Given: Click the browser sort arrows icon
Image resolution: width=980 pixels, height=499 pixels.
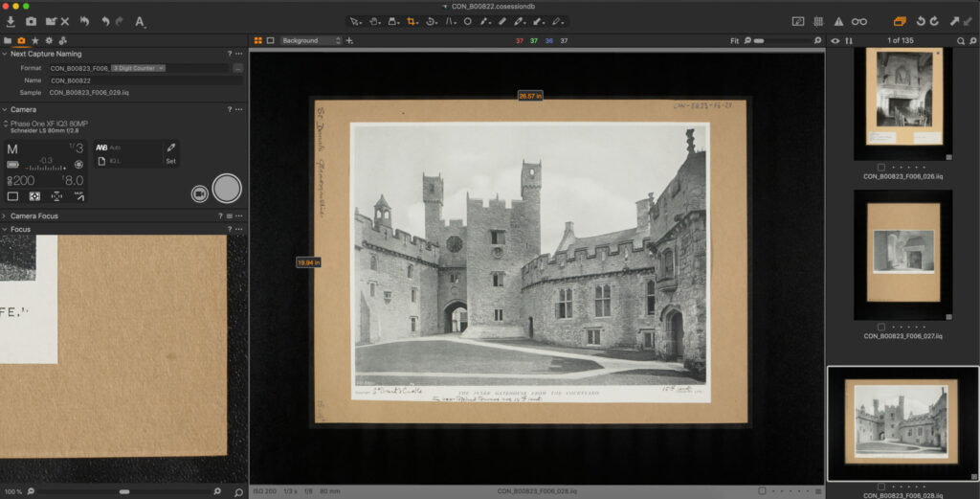Looking at the screenshot, I should point(849,40).
